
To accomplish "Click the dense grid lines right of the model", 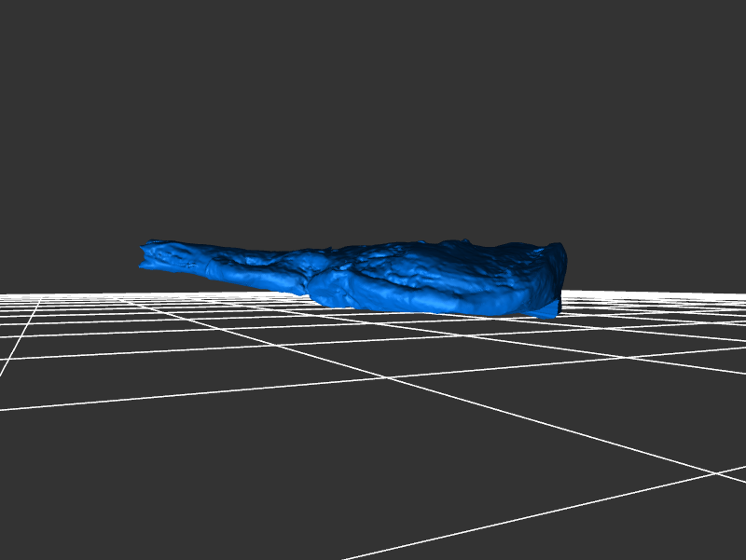I will point(653,312).
